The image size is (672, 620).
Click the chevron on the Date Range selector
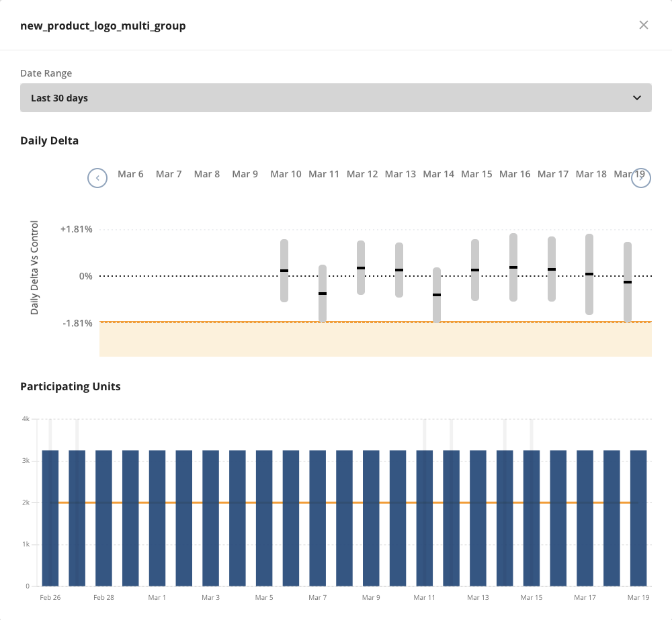637,97
